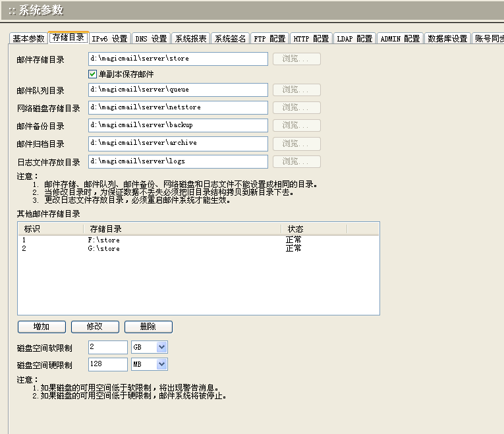The height and width of the screenshot is (434, 504).
Task: Click the 日志文件存放目录 path field
Action: 177,161
